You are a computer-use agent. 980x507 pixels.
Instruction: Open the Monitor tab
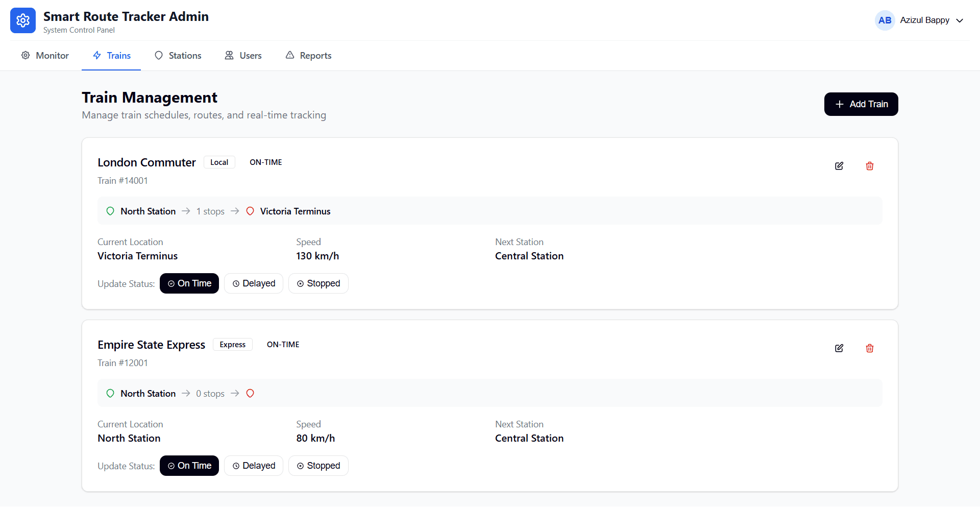[x=45, y=56]
